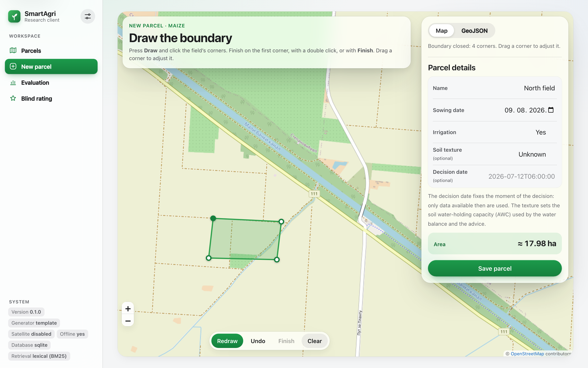The image size is (588, 368).
Task: Open the OpenStreetMap attribution link
Action: pyautogui.click(x=527, y=354)
